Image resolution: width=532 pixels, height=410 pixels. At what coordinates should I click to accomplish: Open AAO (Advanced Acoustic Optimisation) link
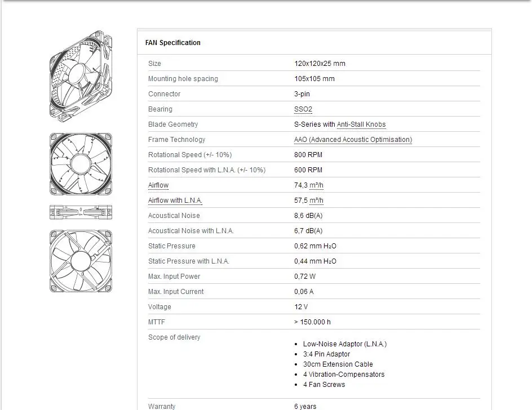[353, 140]
